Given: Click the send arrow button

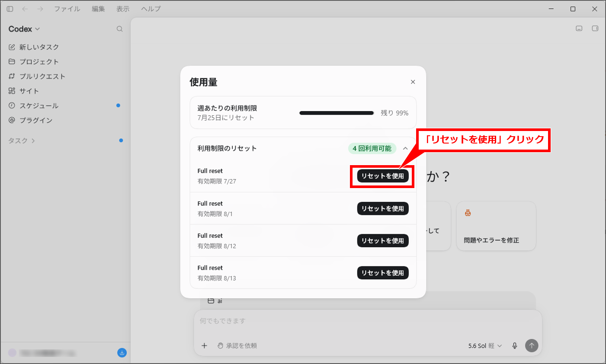Looking at the screenshot, I should tap(532, 345).
